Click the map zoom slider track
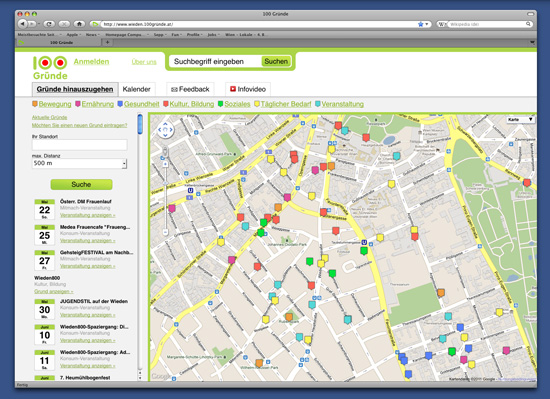This screenshot has height=399, width=550. tap(166, 198)
